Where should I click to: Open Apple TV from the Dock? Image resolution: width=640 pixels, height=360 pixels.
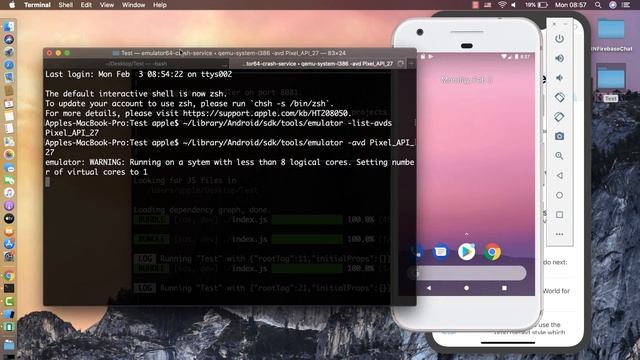(x=9, y=218)
